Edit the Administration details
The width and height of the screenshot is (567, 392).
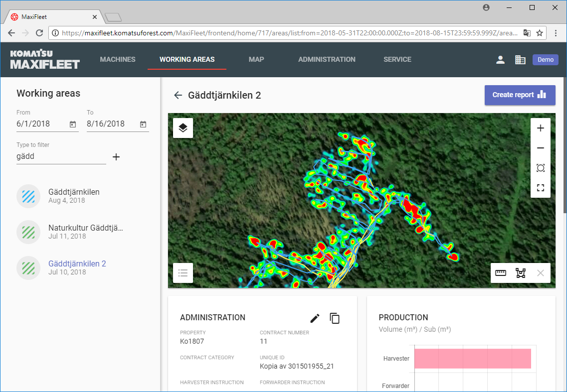[315, 318]
